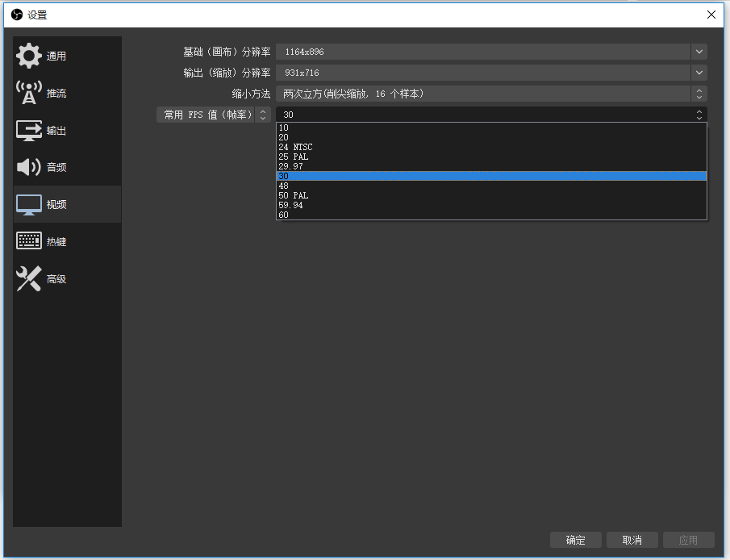Select the 视频 (Video) settings icon

(28, 204)
